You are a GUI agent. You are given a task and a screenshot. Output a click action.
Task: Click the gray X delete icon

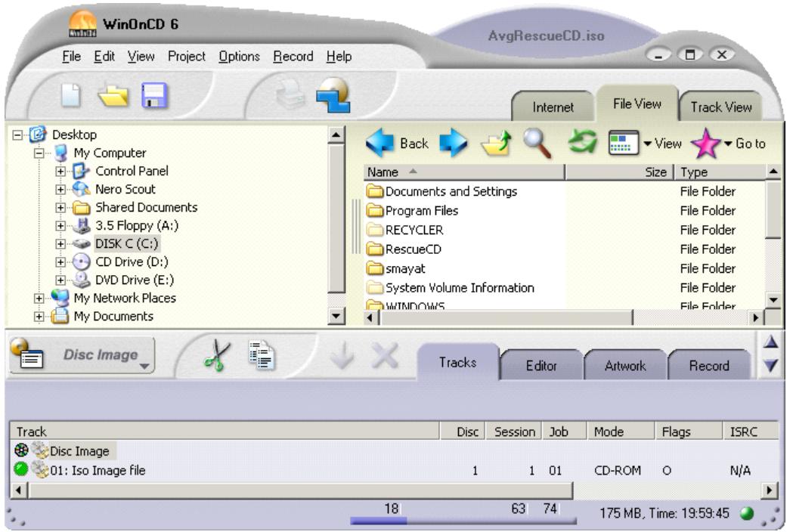tap(385, 355)
